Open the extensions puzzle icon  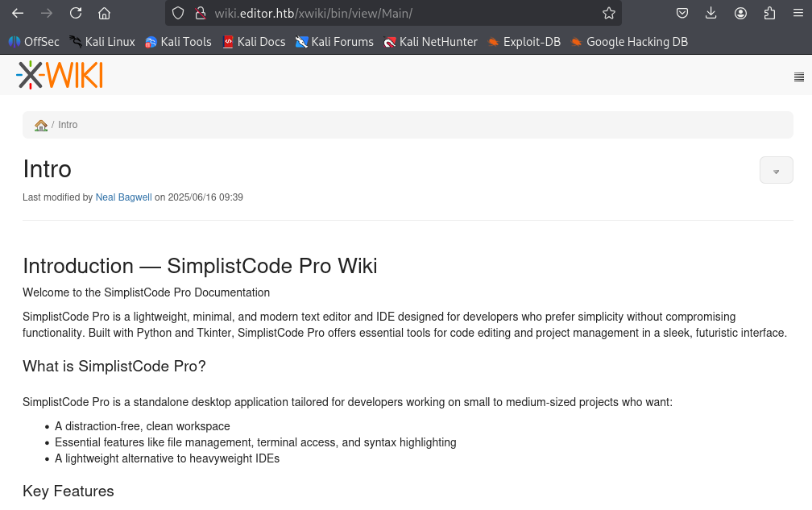point(769,13)
